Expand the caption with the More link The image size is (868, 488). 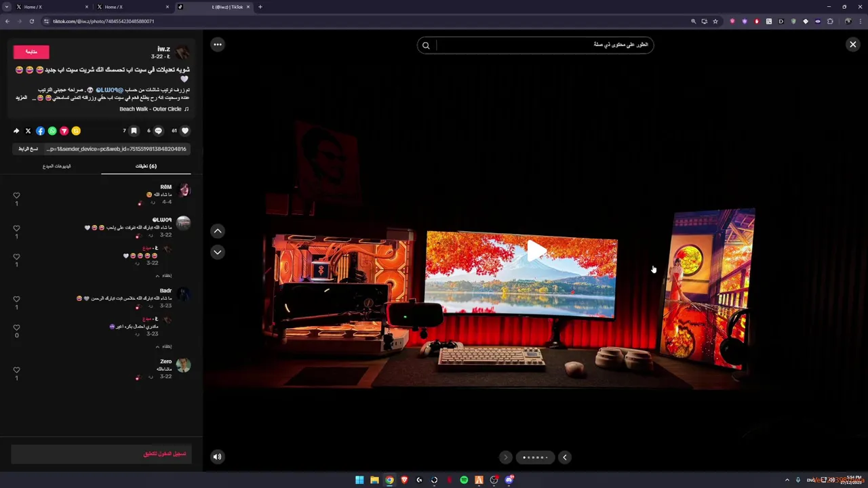tap(22, 98)
